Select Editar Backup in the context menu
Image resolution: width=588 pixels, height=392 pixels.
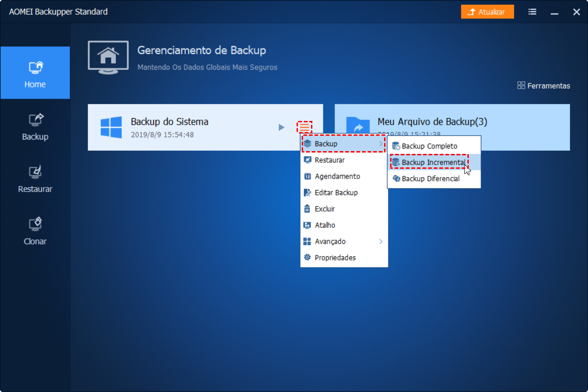pos(344,193)
